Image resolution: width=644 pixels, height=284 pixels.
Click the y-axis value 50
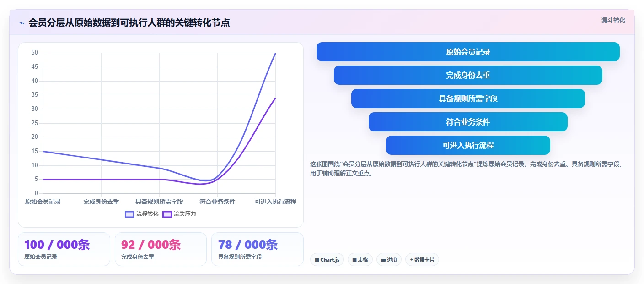(x=34, y=53)
